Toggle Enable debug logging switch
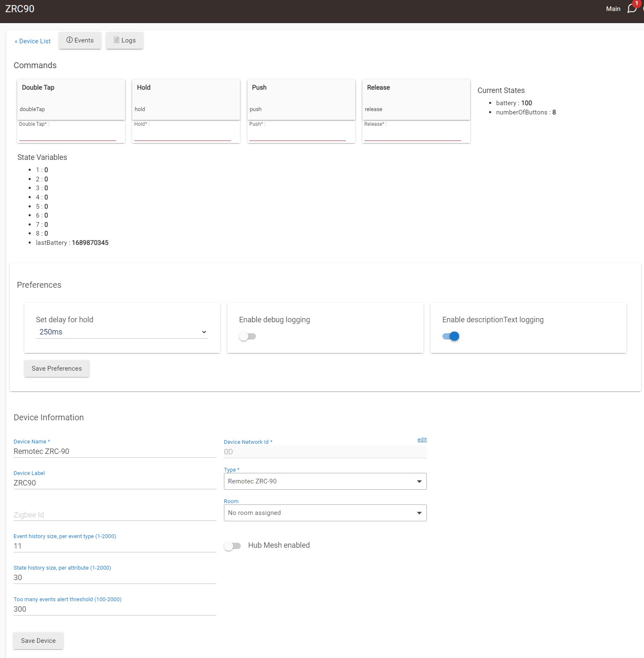Image resolution: width=644 pixels, height=658 pixels. pos(247,336)
